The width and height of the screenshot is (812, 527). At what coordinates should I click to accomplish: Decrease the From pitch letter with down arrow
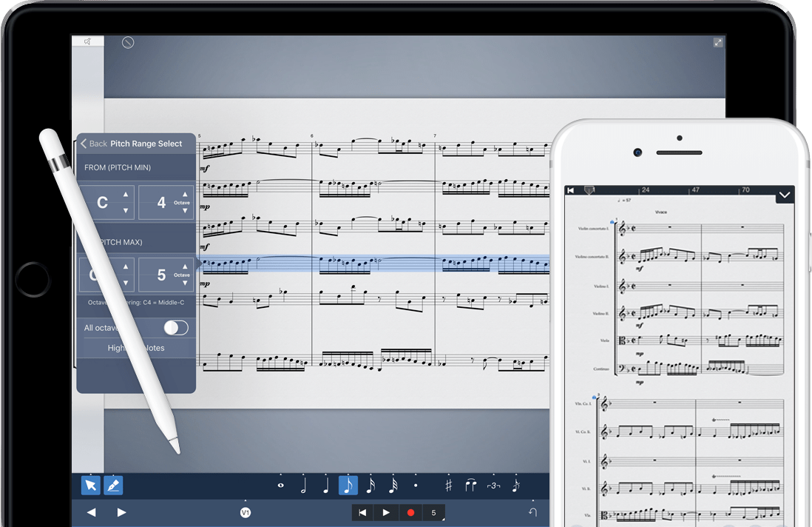pyautogui.click(x=126, y=209)
